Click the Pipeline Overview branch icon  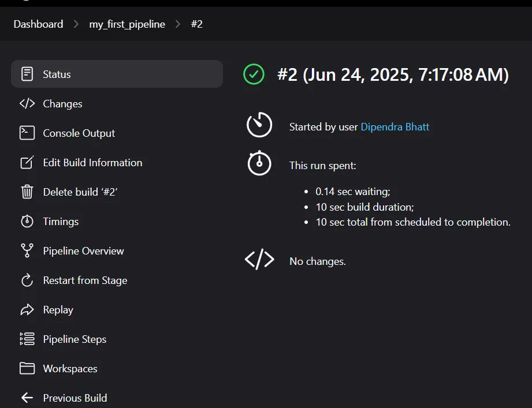[x=27, y=251]
